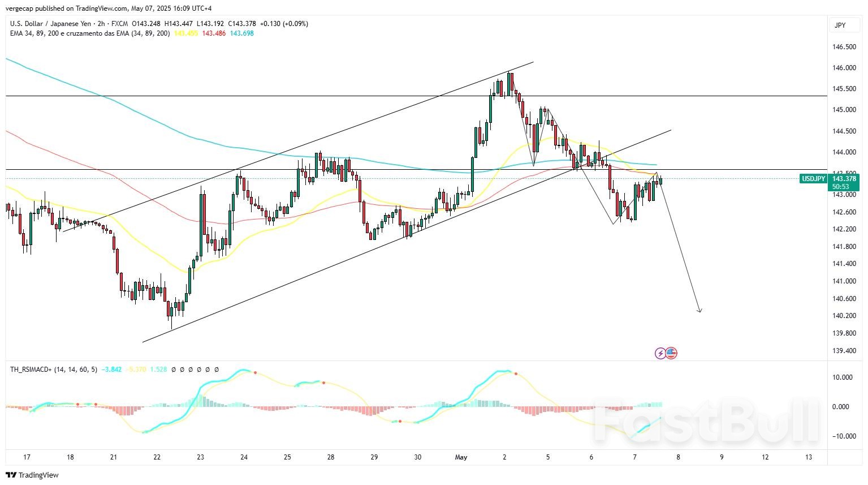868x485 pixels.
Task: Open the 2h timeframe selector in the legend
Action: 101,24
